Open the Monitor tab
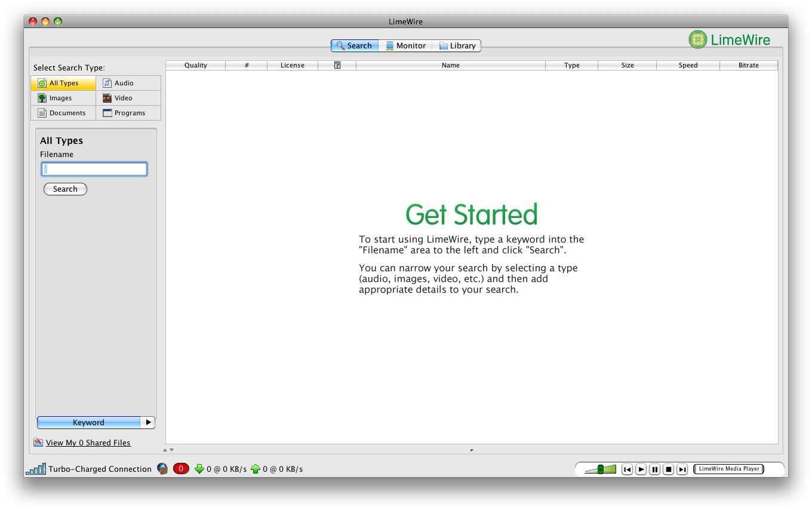812x510 pixels. (405, 45)
